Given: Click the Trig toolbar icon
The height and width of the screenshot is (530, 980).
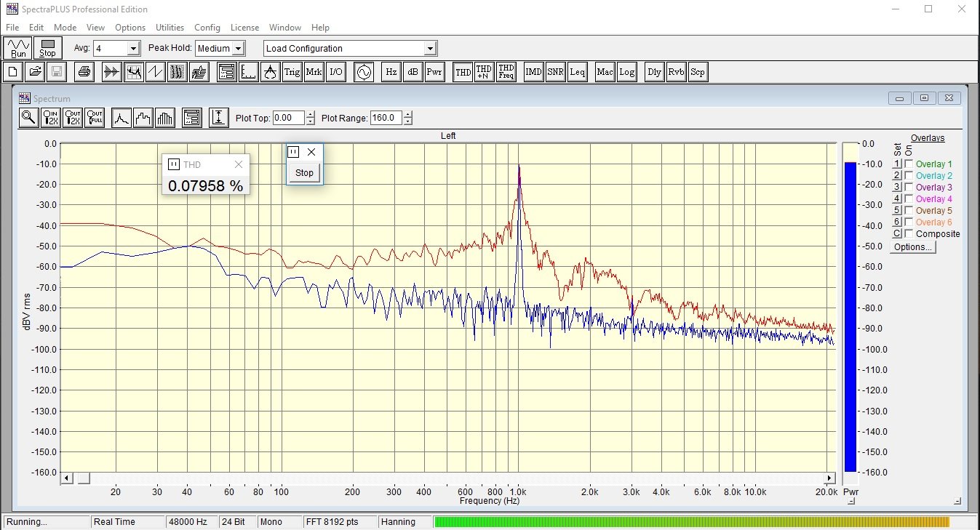Looking at the screenshot, I should coord(292,72).
